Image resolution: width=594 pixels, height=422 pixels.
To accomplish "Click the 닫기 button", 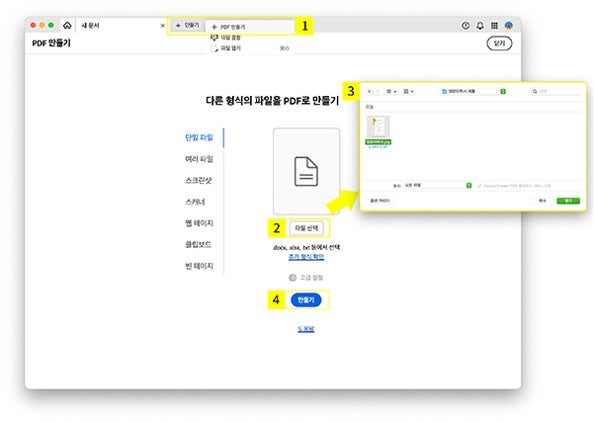I will click(499, 43).
